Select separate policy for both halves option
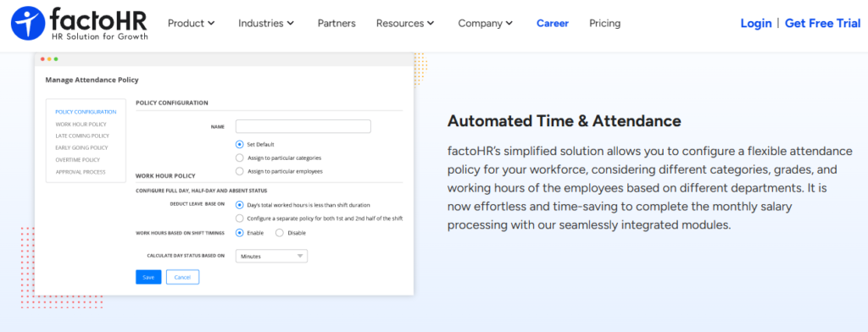Viewport: 868px width, 332px height. 240,218
